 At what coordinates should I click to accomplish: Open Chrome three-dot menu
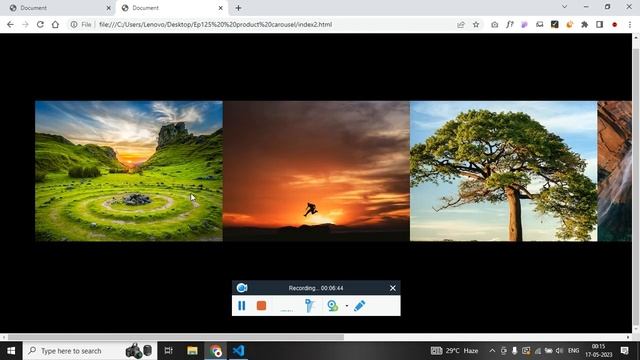630,24
